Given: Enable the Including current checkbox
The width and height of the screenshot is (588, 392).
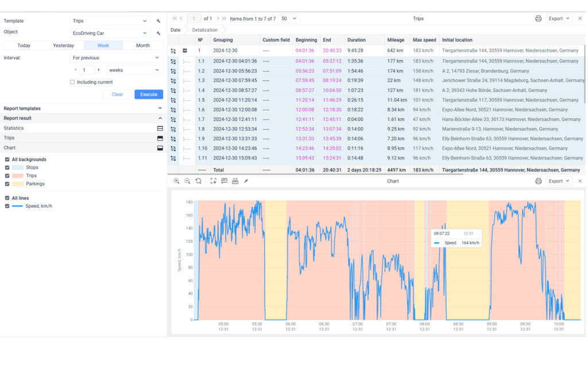Looking at the screenshot, I should (x=72, y=82).
